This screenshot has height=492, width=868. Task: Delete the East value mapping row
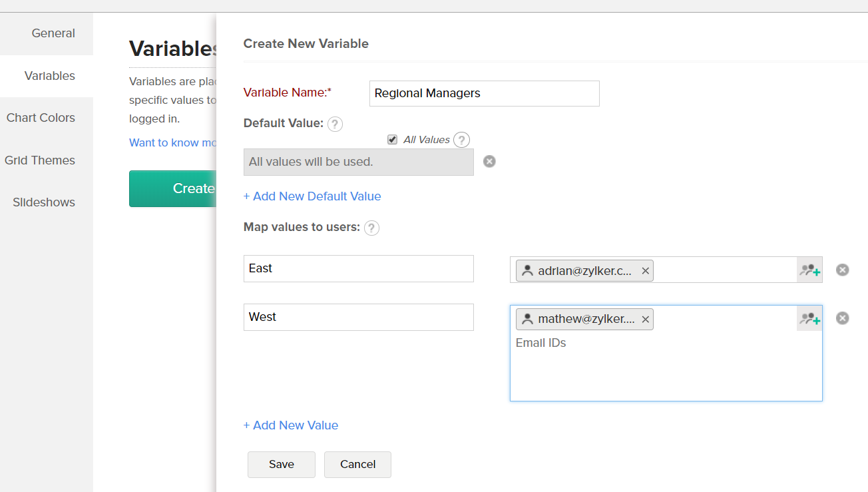tap(842, 270)
